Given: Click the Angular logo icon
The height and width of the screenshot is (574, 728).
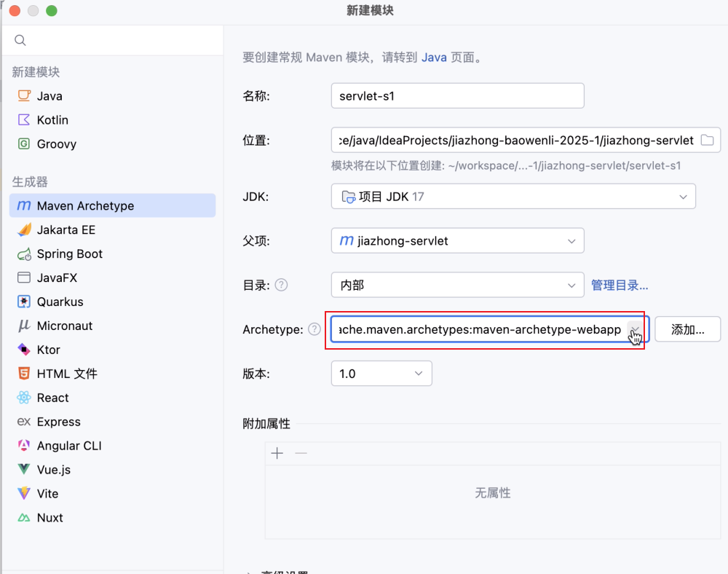Looking at the screenshot, I should point(24,445).
